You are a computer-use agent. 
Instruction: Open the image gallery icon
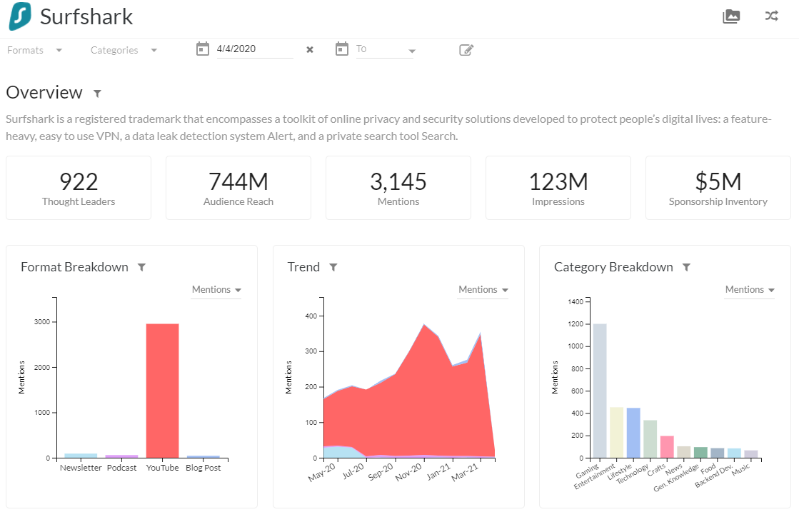pos(731,16)
